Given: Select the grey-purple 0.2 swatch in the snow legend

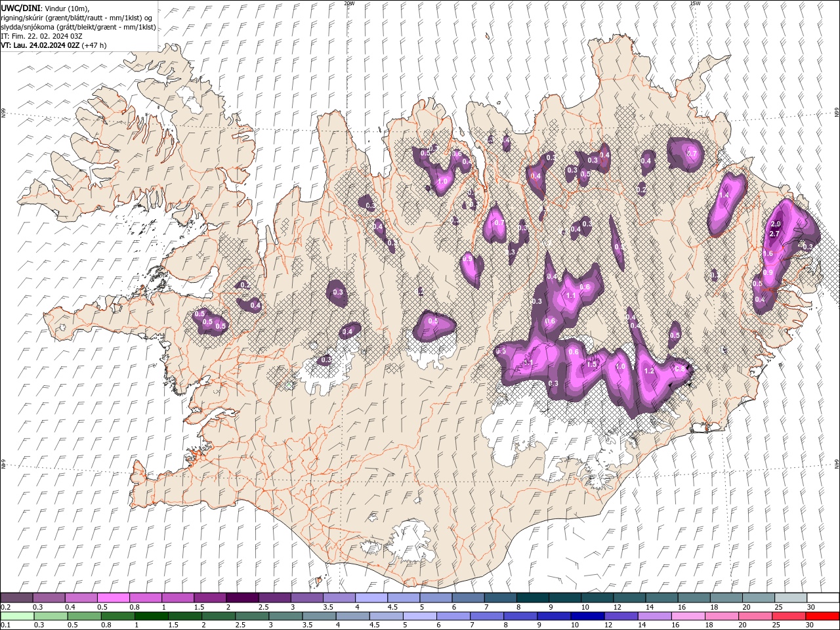Looking at the screenshot, I should pos(16,598).
